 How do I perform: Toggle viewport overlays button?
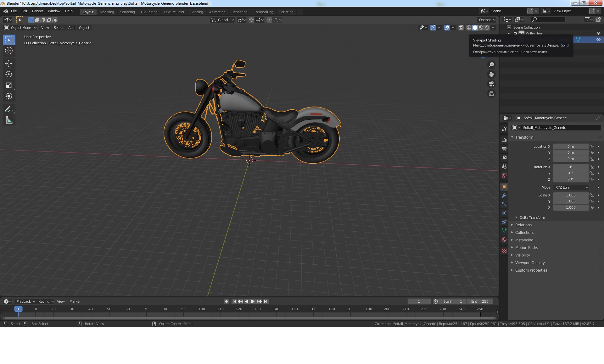click(447, 28)
